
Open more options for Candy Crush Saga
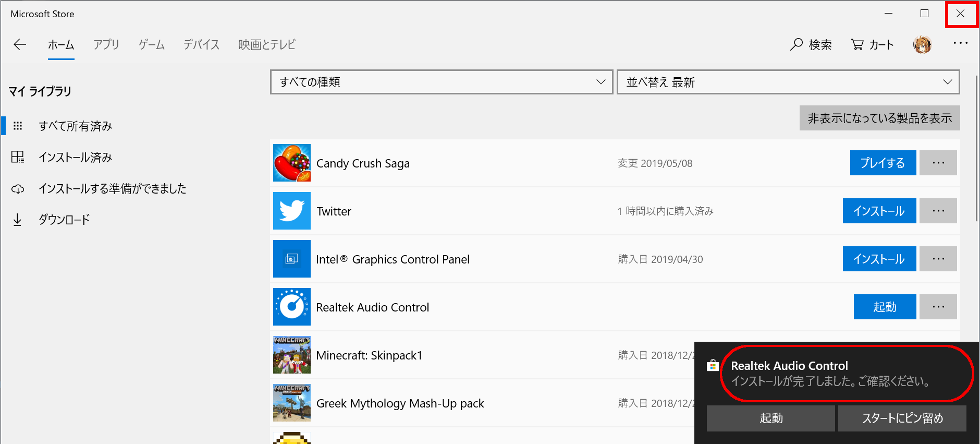pyautogui.click(x=938, y=163)
